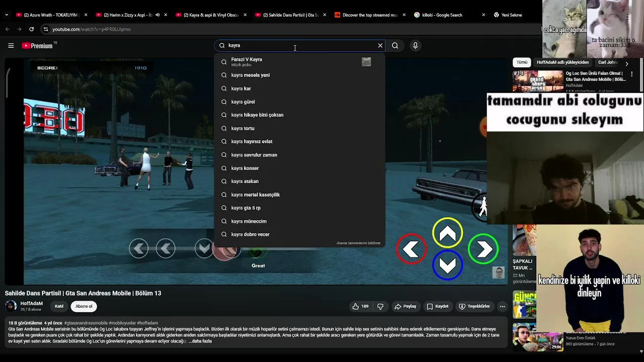Pick suggestion kayra hikaye bitti çoktan
The image size is (644, 362).
click(300, 115)
